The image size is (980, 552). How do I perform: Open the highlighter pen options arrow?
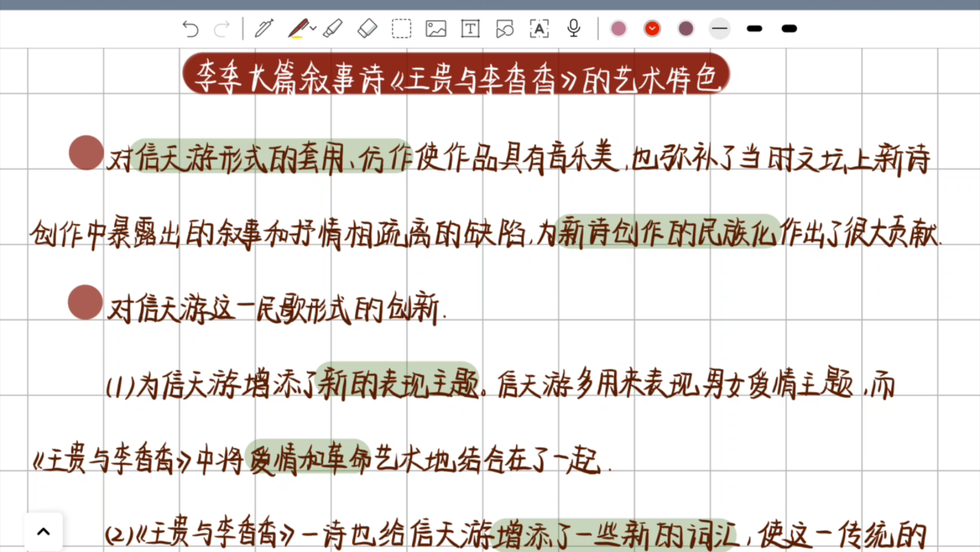313,29
